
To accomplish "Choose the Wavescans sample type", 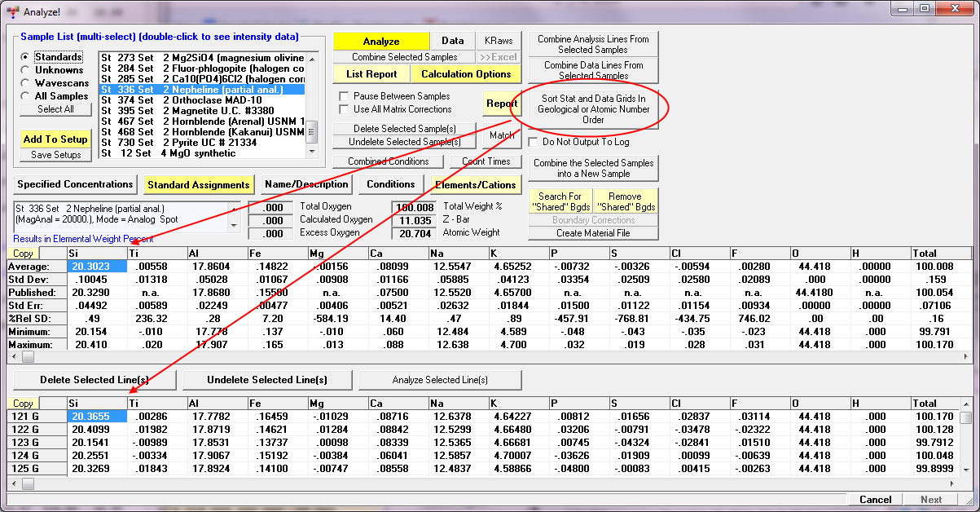I will pyautogui.click(x=26, y=83).
